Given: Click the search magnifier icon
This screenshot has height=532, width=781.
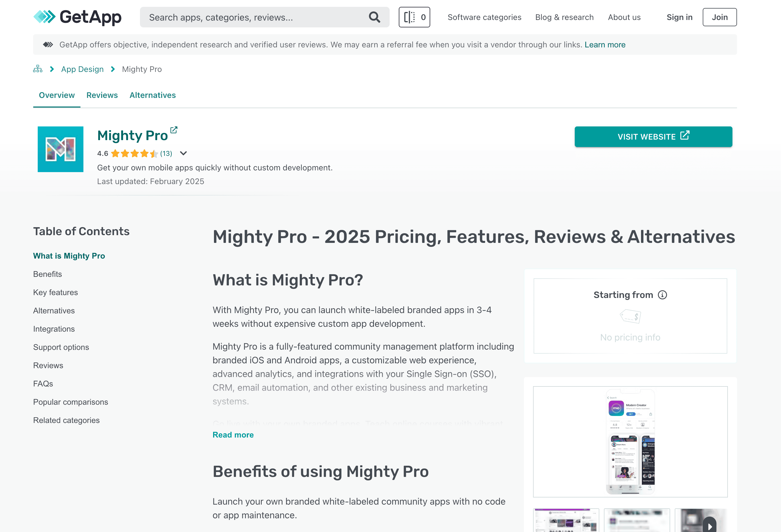Looking at the screenshot, I should point(375,17).
